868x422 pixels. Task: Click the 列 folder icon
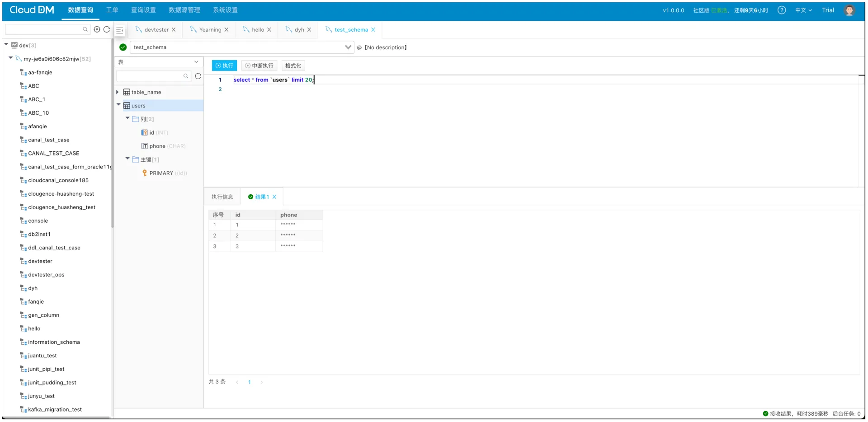click(136, 119)
